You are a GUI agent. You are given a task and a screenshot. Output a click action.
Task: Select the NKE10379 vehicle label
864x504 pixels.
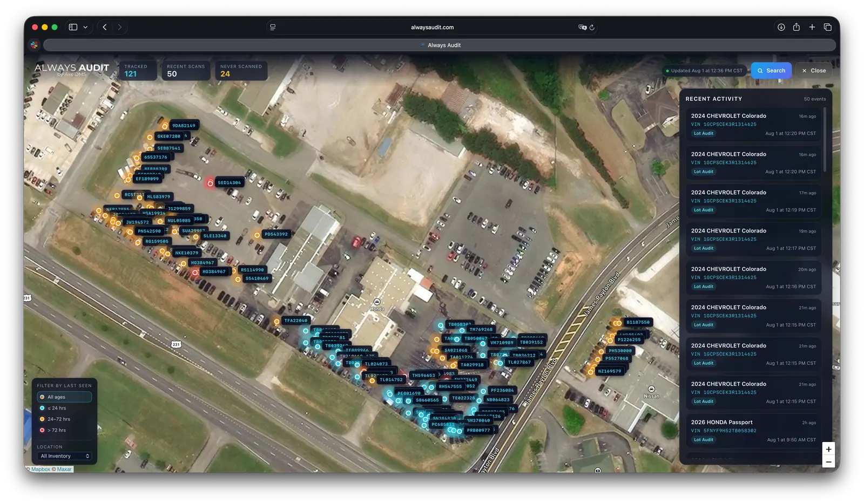point(186,253)
